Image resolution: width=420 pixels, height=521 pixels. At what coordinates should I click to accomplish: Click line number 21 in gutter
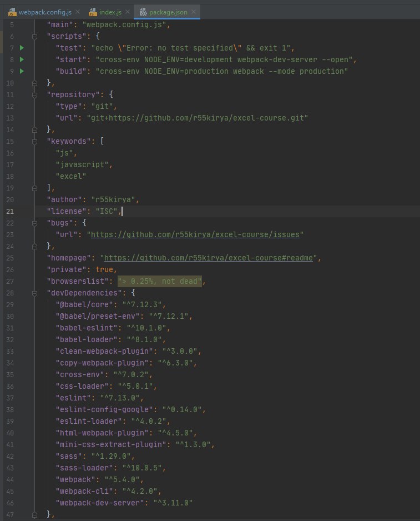(x=10, y=211)
